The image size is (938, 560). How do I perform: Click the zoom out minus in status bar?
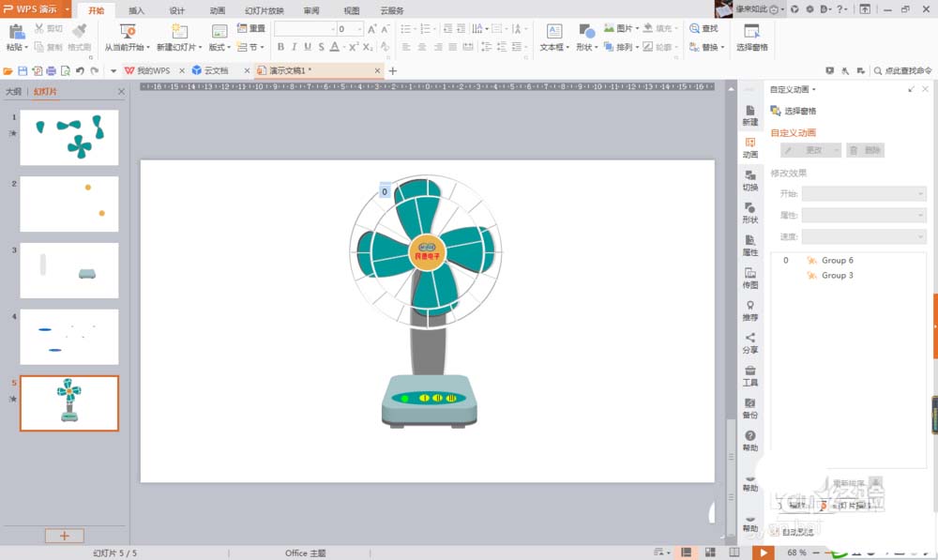tap(815, 552)
